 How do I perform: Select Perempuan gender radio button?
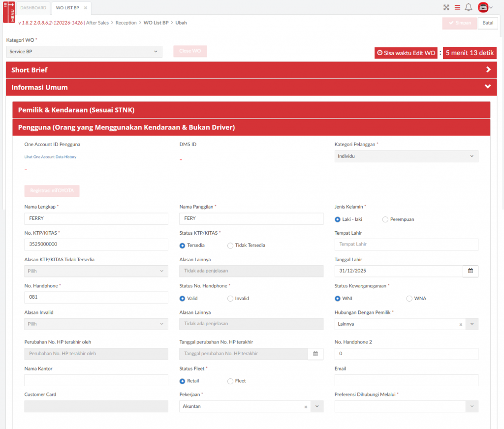385,219
